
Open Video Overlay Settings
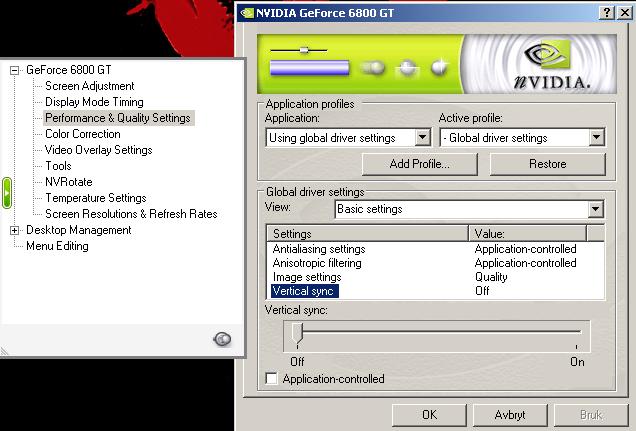[99, 150]
